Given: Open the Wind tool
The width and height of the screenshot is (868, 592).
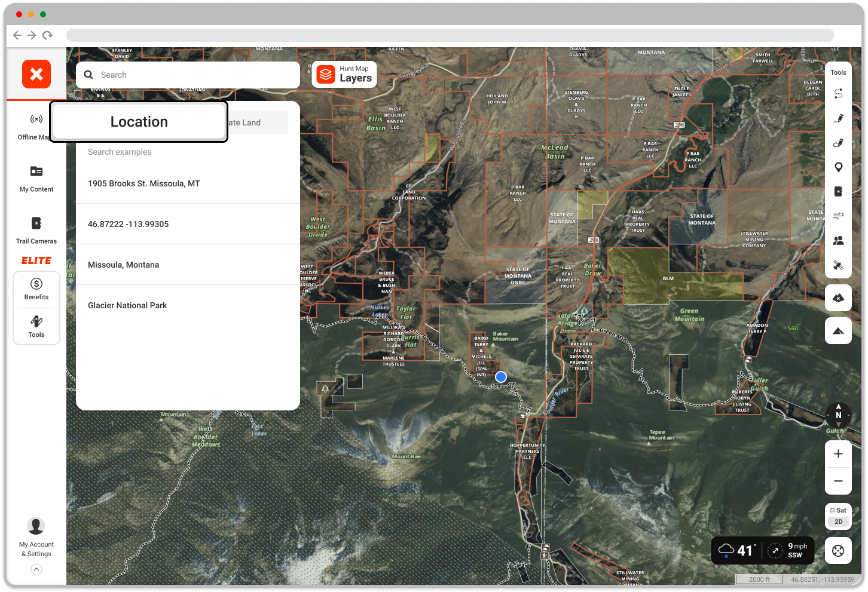Looking at the screenshot, I should [x=838, y=216].
